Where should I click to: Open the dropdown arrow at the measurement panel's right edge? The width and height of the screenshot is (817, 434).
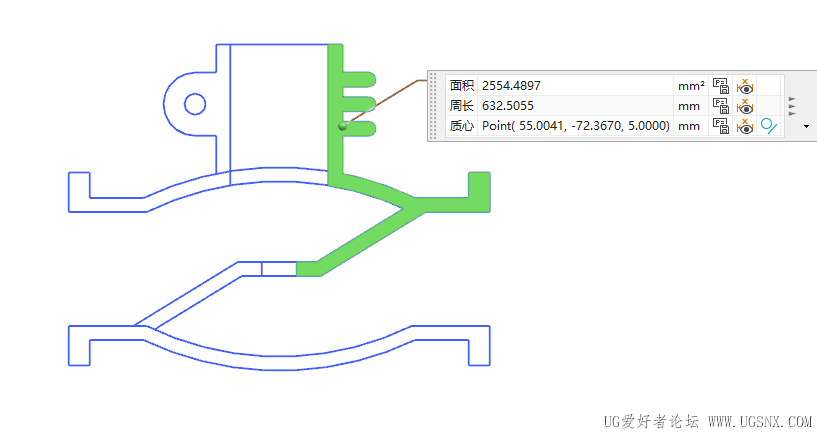806,126
